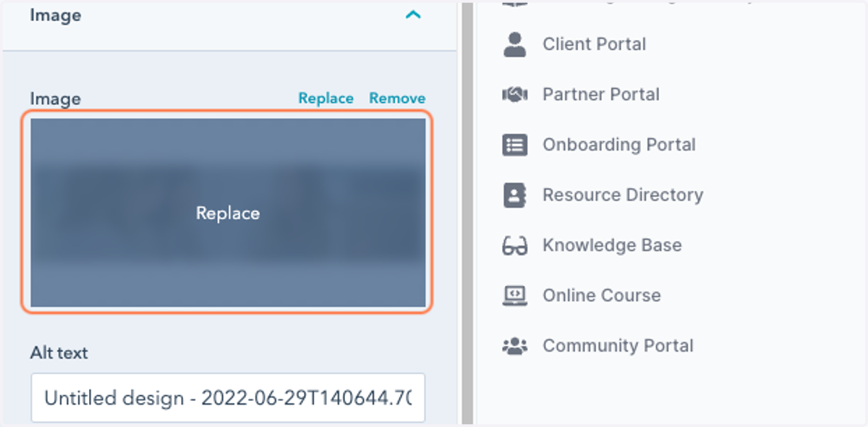868x427 pixels.
Task: Focus the Alt text input field
Action: (227, 397)
